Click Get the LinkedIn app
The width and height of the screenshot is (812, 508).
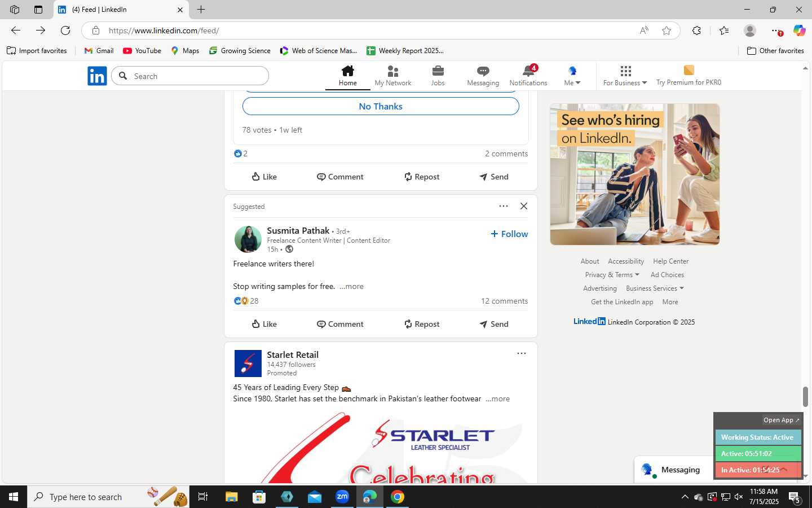click(x=622, y=302)
